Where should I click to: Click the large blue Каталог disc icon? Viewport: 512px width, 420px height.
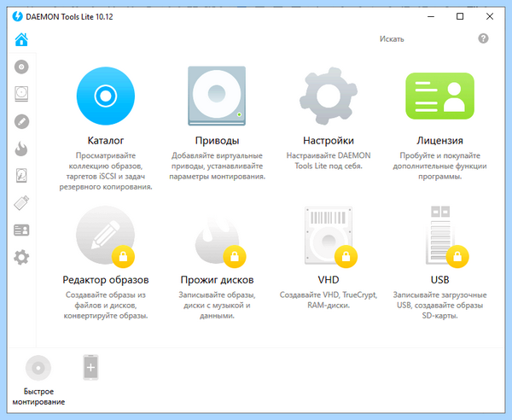106,96
